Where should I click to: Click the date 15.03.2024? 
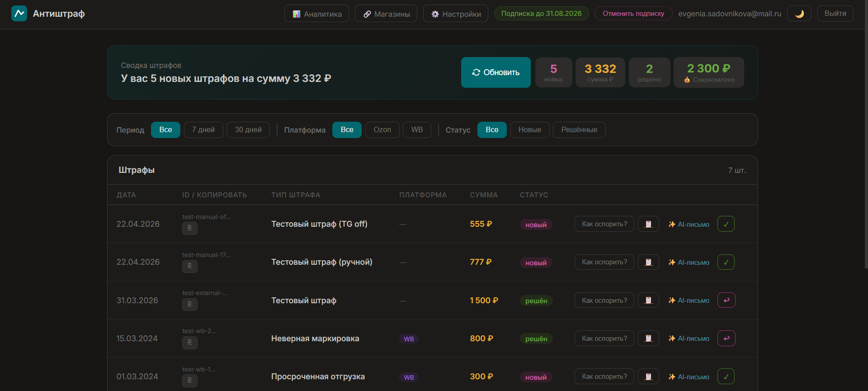pyautogui.click(x=137, y=339)
